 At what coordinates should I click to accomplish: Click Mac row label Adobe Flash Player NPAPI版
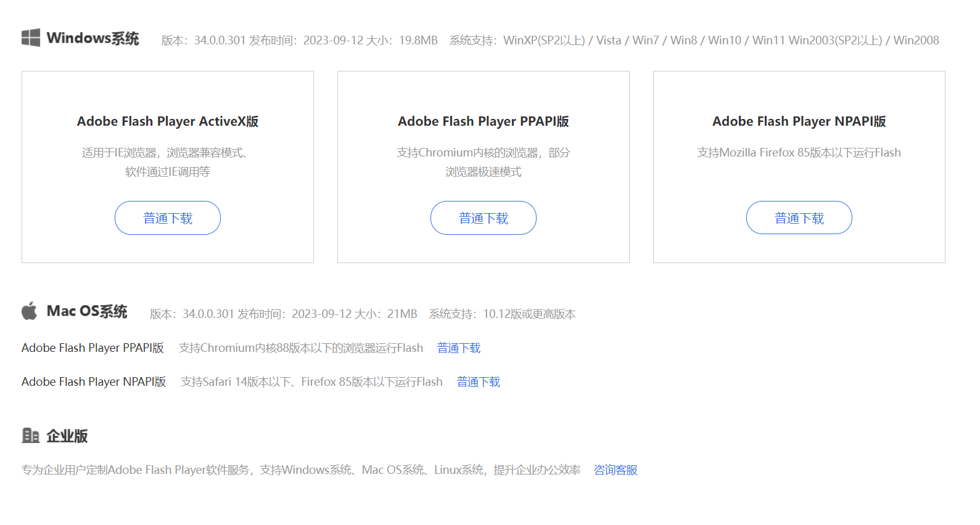click(94, 382)
